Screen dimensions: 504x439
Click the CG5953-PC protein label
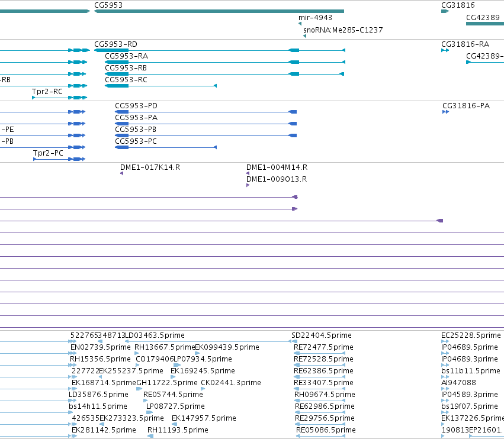[x=136, y=141]
